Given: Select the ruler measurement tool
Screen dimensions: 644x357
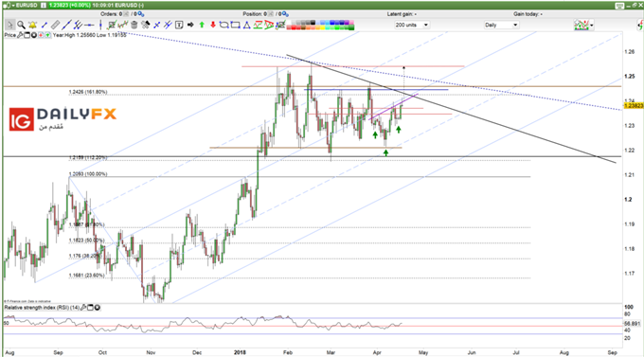Looking at the screenshot, I should tap(56, 25).
